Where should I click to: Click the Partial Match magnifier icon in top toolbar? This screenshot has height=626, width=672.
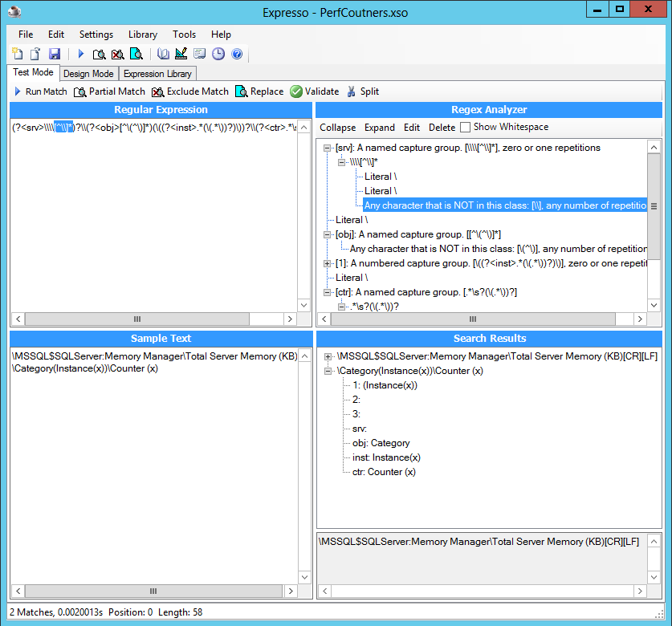coord(99,54)
